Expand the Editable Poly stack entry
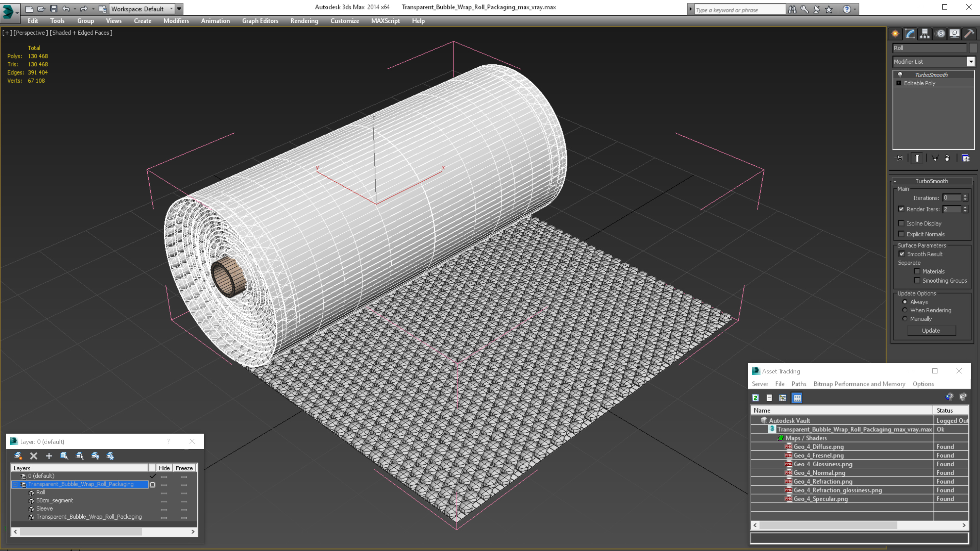This screenshot has width=980, height=551. pyautogui.click(x=899, y=83)
